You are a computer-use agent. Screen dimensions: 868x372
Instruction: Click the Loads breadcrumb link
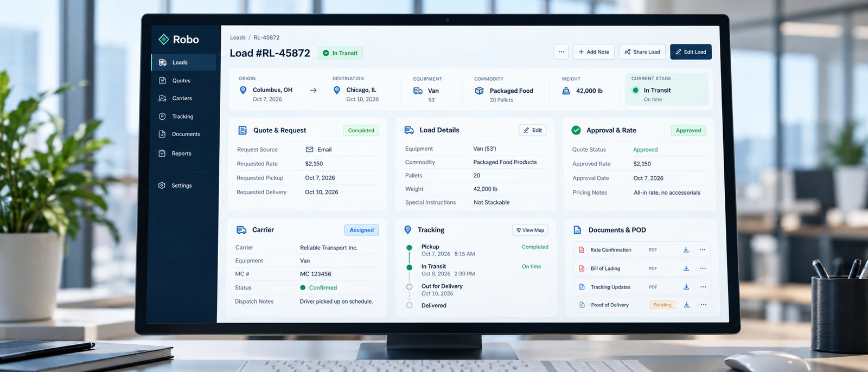(x=238, y=37)
